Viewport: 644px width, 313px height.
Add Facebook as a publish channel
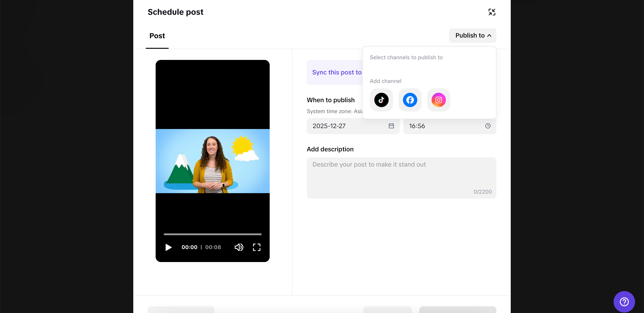pos(410,100)
